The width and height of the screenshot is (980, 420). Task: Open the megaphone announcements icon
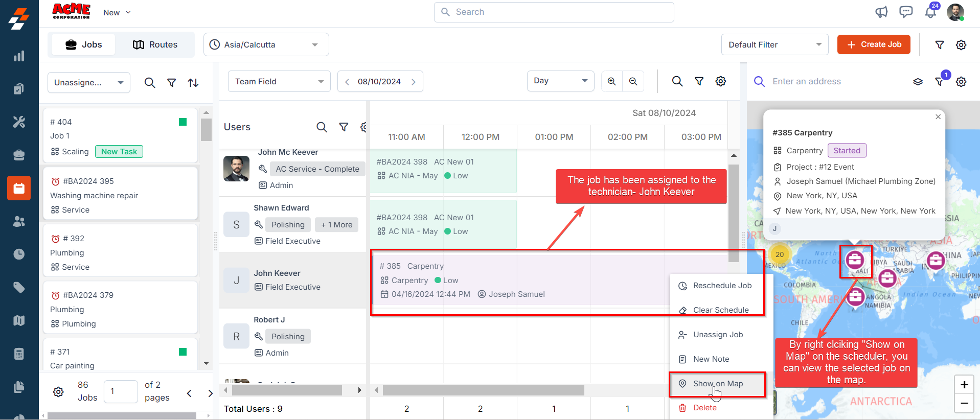(881, 12)
